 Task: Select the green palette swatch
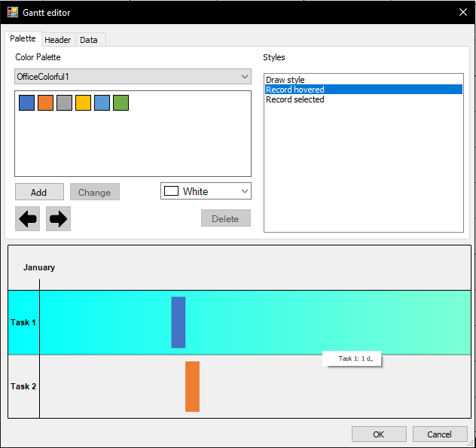pos(121,102)
